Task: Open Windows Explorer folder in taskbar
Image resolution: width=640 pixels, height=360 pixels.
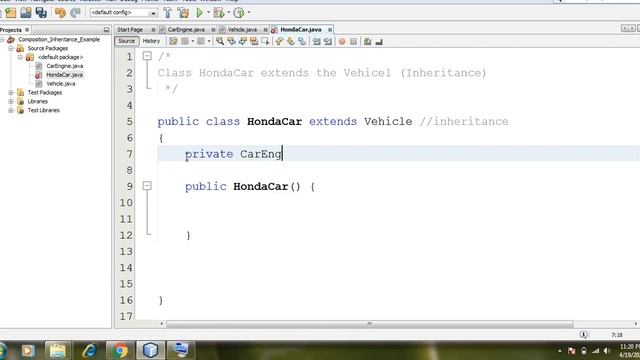Action: 58,351
